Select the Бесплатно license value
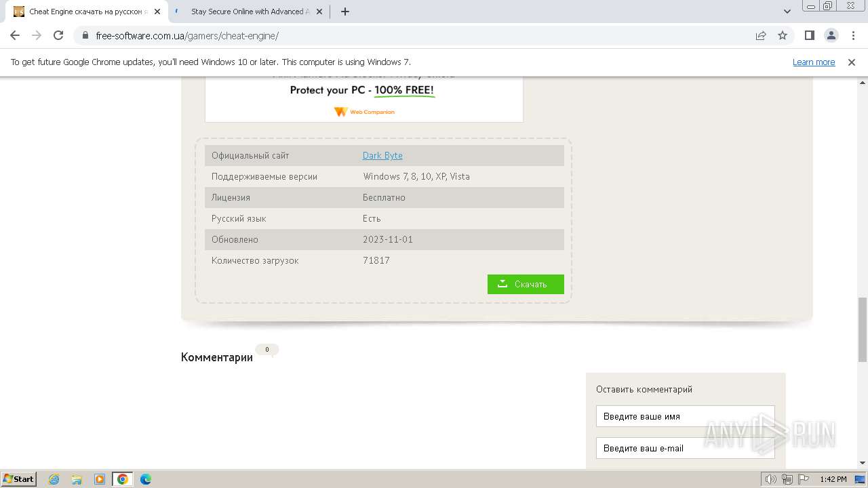Viewport: 868px width, 488px height. (384, 198)
